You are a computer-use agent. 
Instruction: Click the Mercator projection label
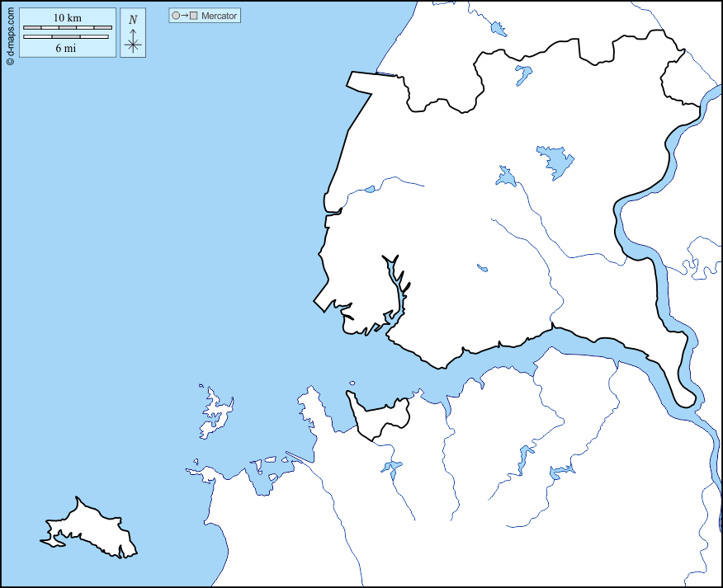coord(219,16)
